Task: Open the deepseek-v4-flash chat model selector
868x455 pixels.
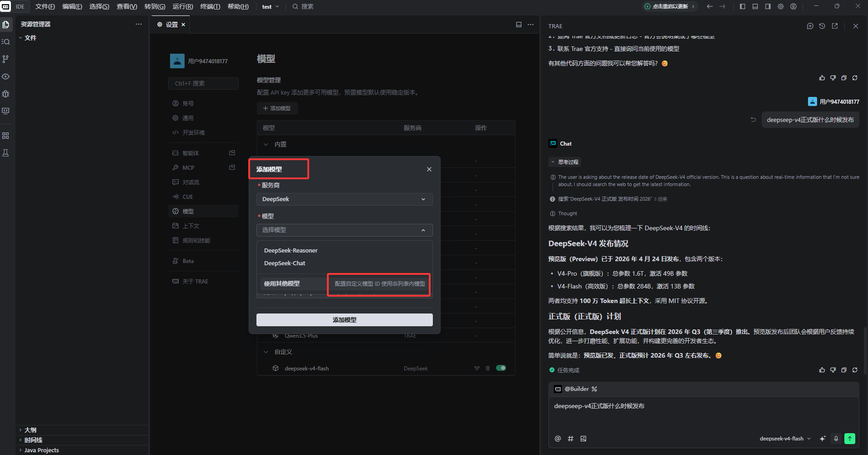Action: (785, 439)
